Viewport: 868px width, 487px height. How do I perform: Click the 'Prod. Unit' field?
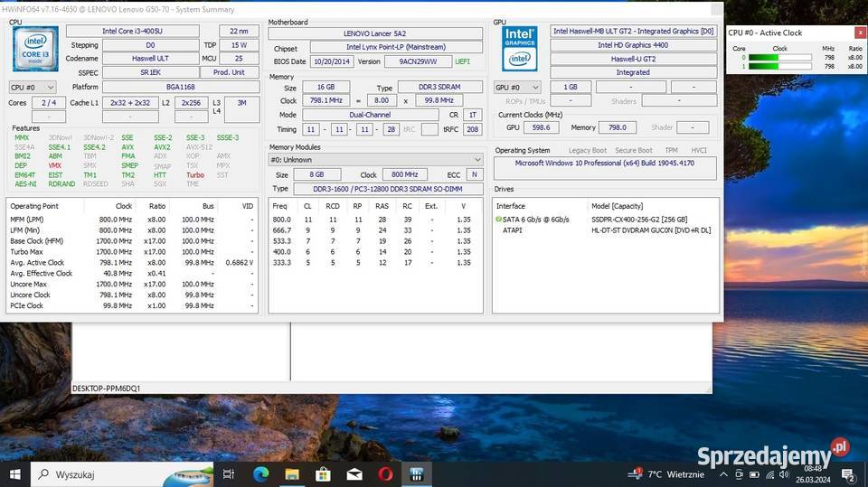click(x=229, y=72)
